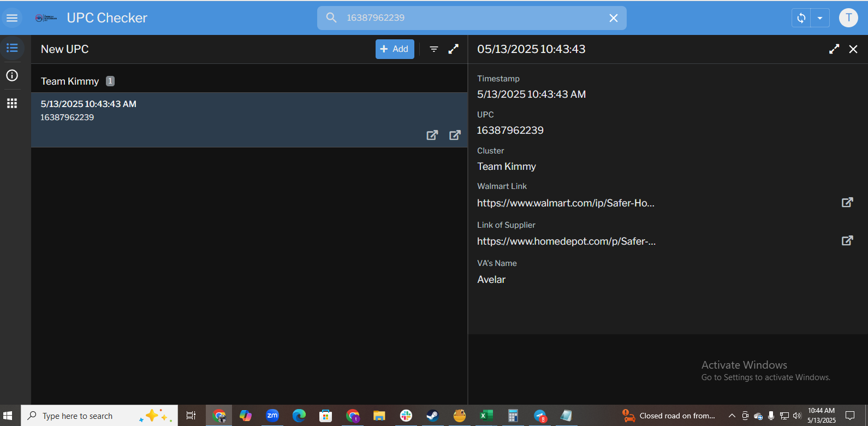868x426 pixels.
Task: Show hidden system tray icons
Action: (x=732, y=416)
